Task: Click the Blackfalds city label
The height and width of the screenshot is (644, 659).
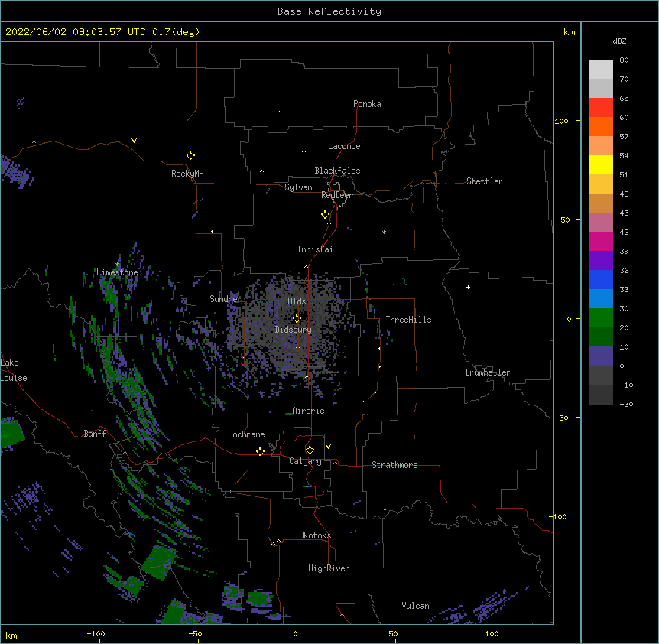Action: (x=337, y=171)
